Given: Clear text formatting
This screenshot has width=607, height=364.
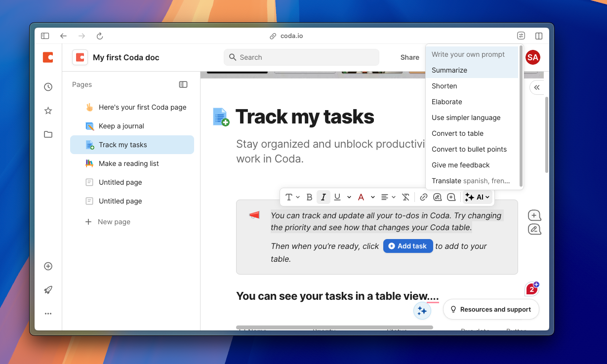Looking at the screenshot, I should [405, 197].
